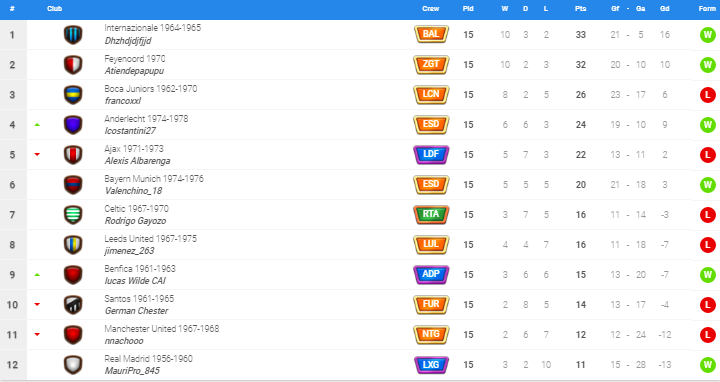Click the red down arrow beside Ajax
The width and height of the screenshot is (720, 382).
pos(37,155)
